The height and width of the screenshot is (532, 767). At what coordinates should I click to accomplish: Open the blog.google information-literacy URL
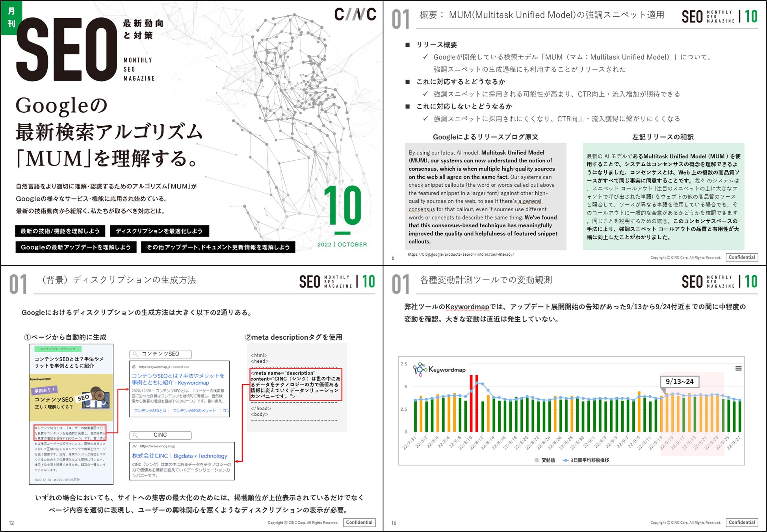tap(461, 255)
